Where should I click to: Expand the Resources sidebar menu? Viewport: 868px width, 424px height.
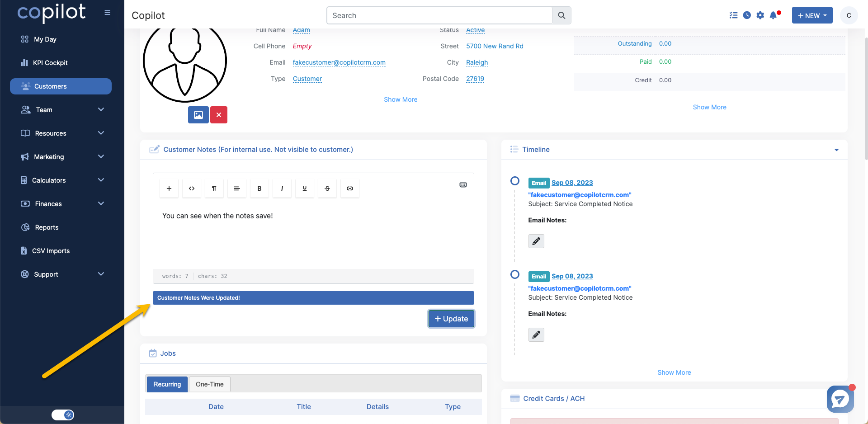coord(62,133)
